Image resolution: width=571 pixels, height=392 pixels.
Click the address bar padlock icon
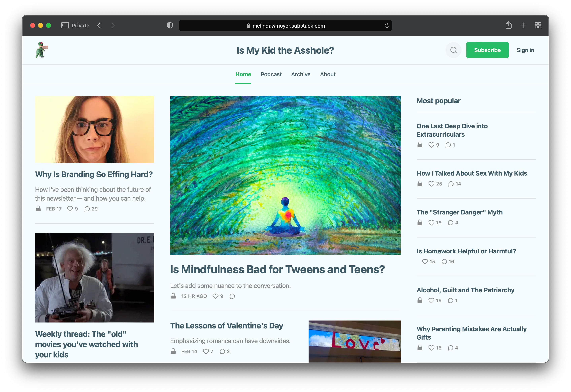coord(248,26)
